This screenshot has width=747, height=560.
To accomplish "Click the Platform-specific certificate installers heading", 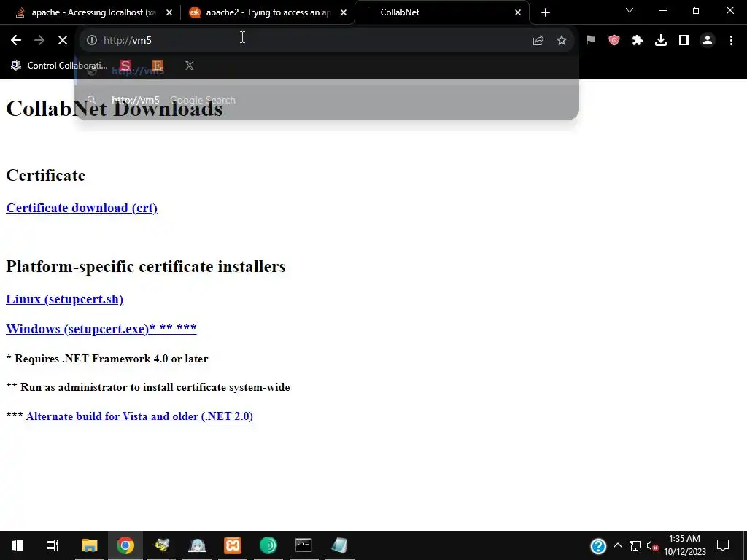I will click(146, 266).
